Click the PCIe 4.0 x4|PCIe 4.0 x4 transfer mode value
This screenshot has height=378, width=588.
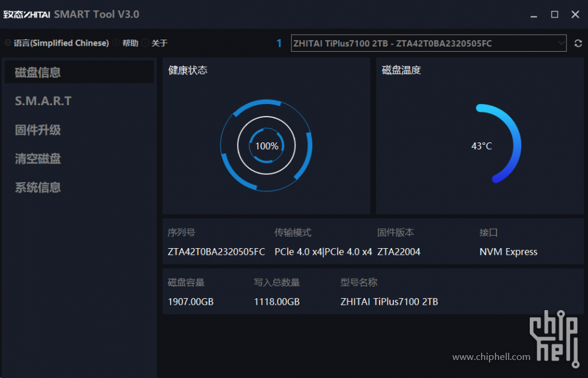point(323,252)
